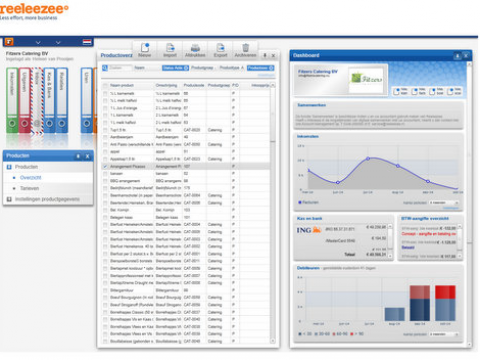The height and width of the screenshot is (360, 480).
Task: Check the BBQ arrangement row checkbox
Action: (x=105, y=181)
